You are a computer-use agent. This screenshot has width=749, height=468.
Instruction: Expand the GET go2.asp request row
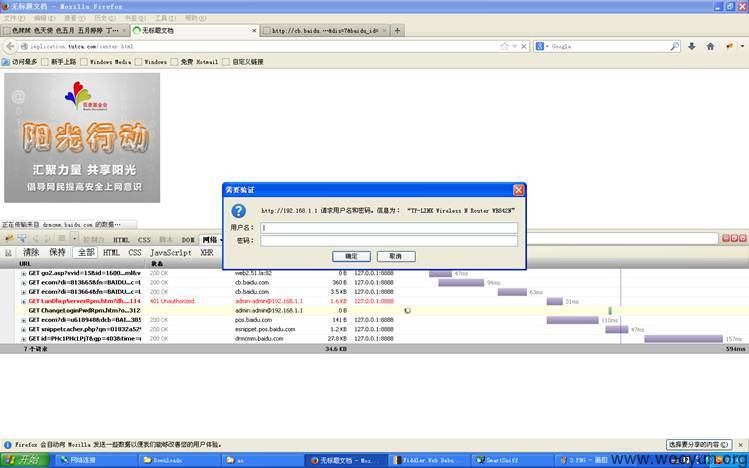coord(23,274)
